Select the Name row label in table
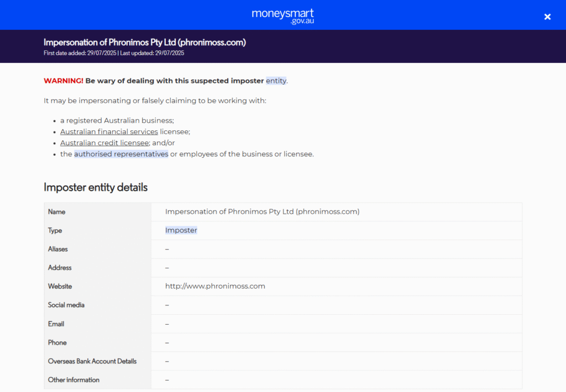566x392 pixels. coord(56,212)
